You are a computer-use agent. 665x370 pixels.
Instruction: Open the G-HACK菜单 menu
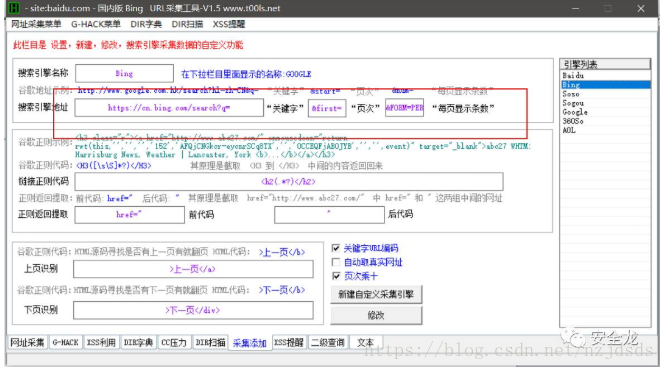coord(95,24)
